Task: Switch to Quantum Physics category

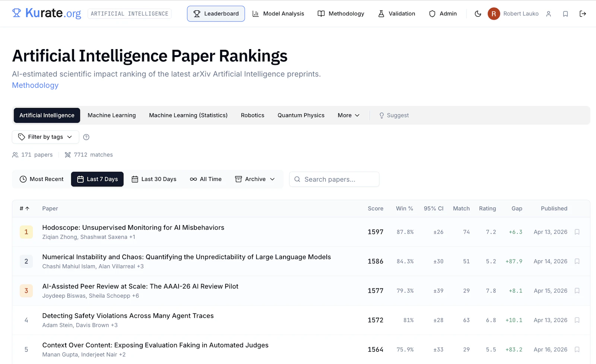Action: pyautogui.click(x=301, y=115)
